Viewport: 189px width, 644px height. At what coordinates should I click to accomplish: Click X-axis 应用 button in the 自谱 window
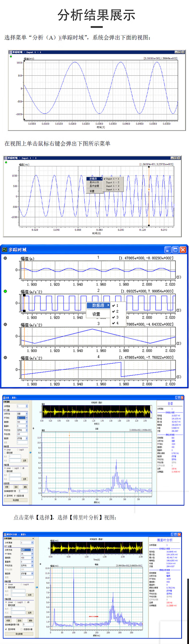25,461
